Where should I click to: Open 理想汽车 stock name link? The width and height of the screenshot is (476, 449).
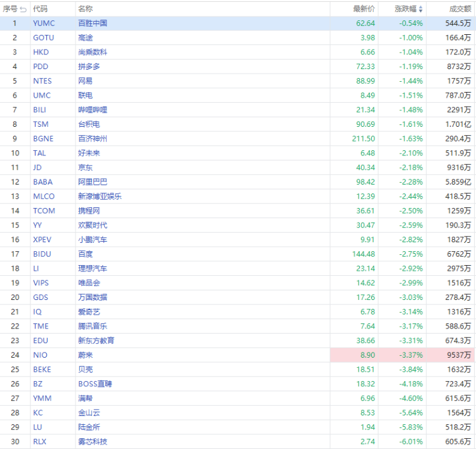point(93,268)
